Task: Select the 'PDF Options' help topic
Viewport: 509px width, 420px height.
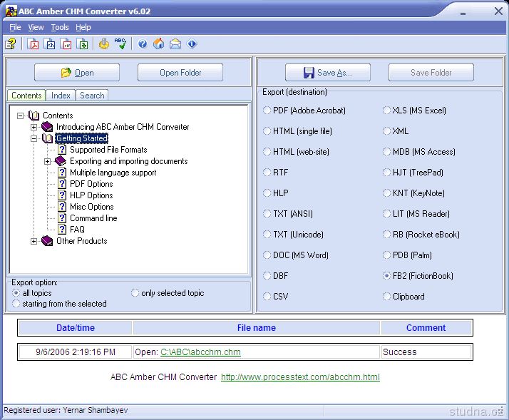Action: [91, 184]
